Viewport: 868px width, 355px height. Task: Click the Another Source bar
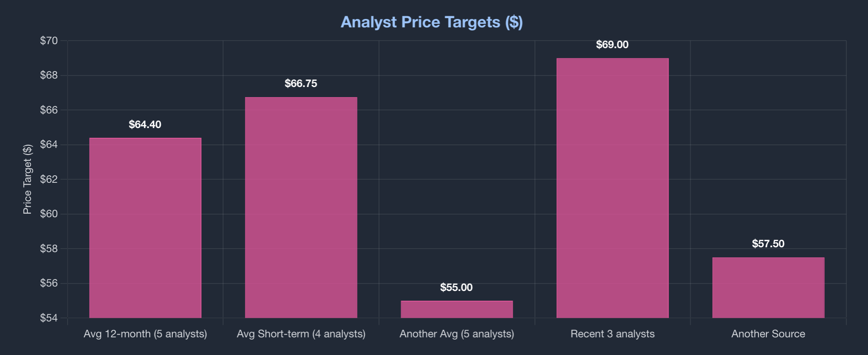click(768, 287)
